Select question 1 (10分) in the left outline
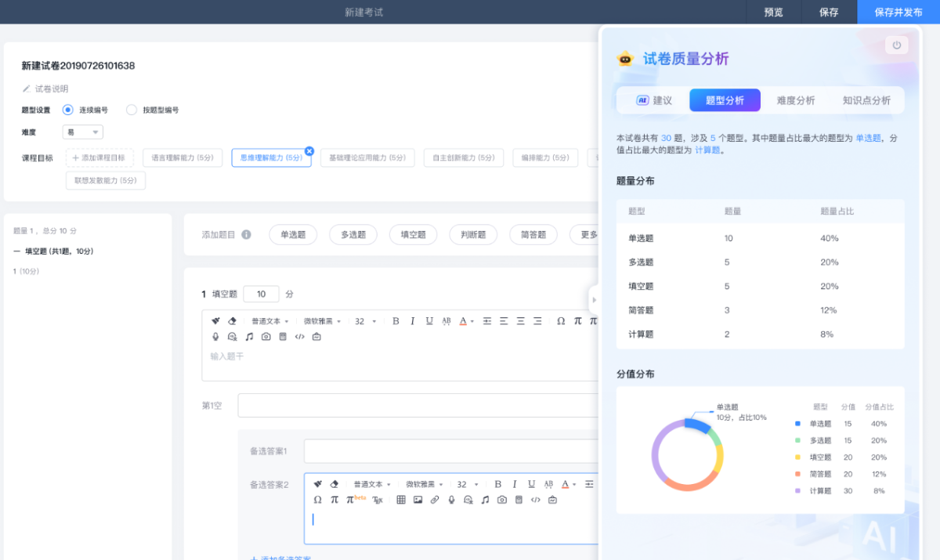The height and width of the screenshot is (560, 940). (27, 271)
